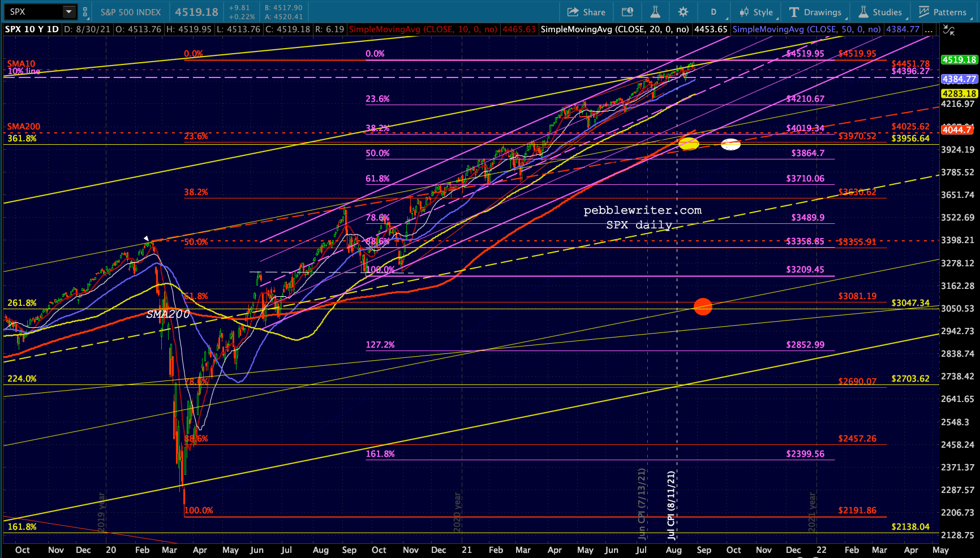Click the orange circle marker near $3047.34
Image resolution: width=980 pixels, height=558 pixels.
click(703, 306)
